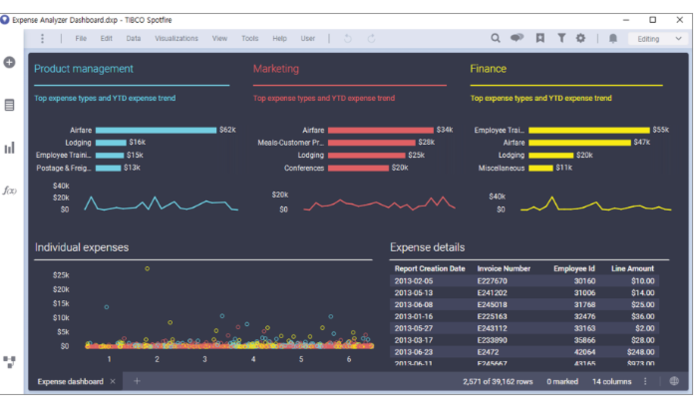Expand the Editing mode dropdown
This screenshot has width=700, height=401.
coord(657,38)
